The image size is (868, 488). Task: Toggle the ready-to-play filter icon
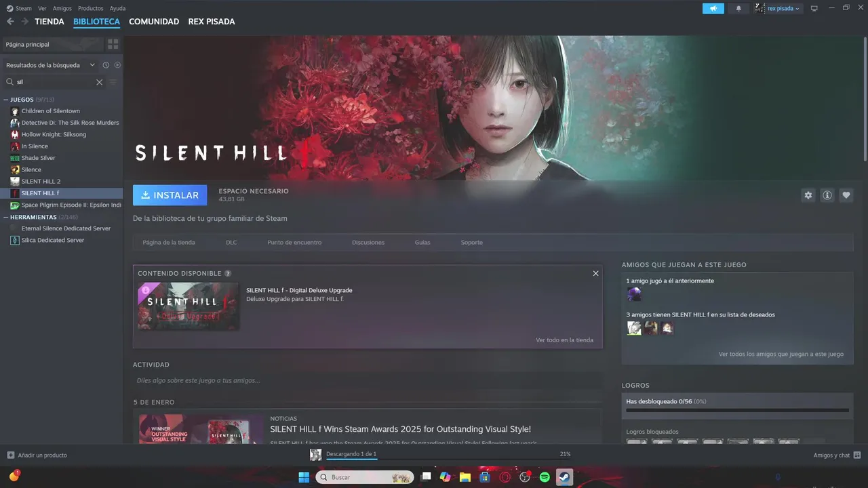click(117, 65)
